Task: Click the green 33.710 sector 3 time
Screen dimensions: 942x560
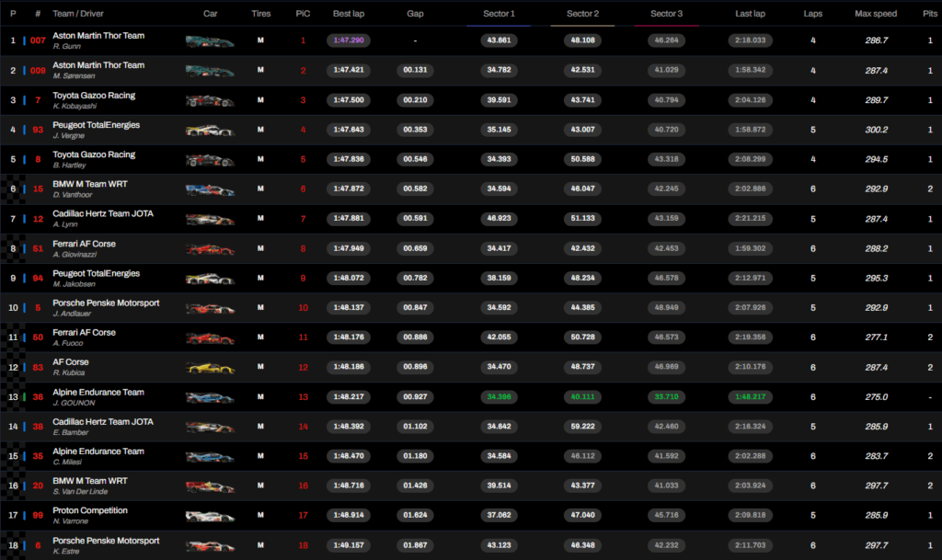Action: click(x=666, y=397)
